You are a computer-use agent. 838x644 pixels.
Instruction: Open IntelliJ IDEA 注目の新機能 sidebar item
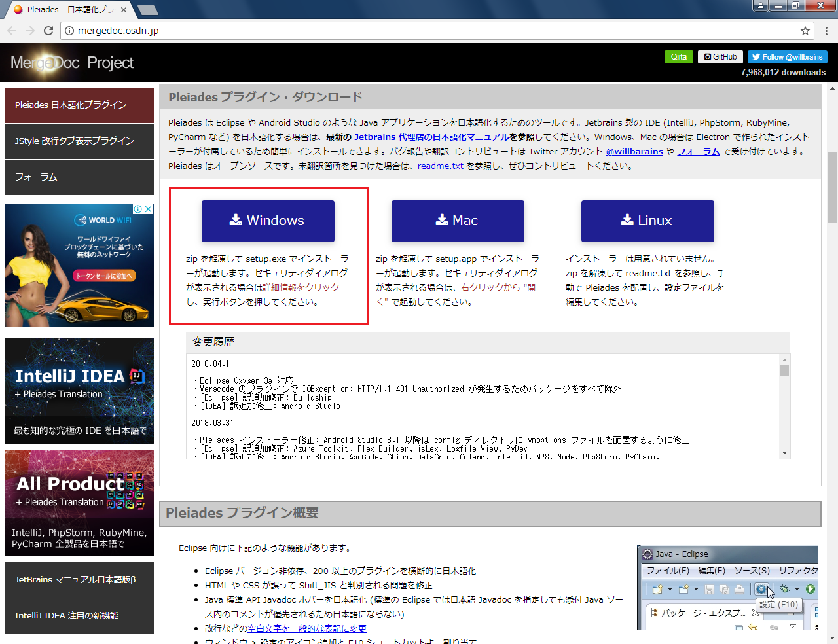click(79, 615)
